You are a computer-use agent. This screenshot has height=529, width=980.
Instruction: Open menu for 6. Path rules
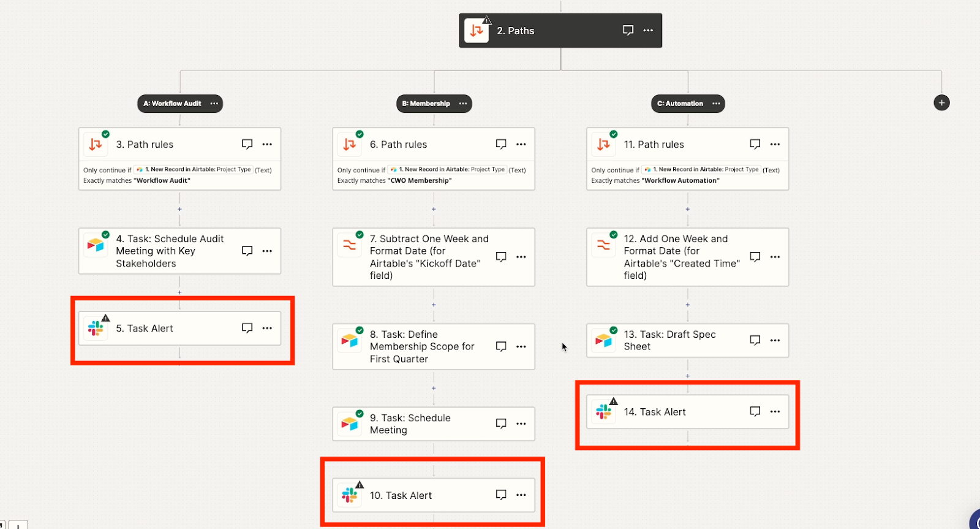[521, 144]
